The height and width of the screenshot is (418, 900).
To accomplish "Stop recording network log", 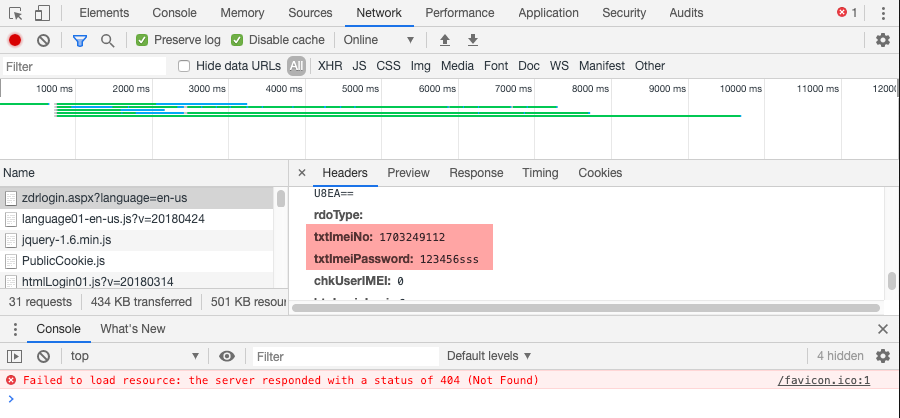I will 15,40.
